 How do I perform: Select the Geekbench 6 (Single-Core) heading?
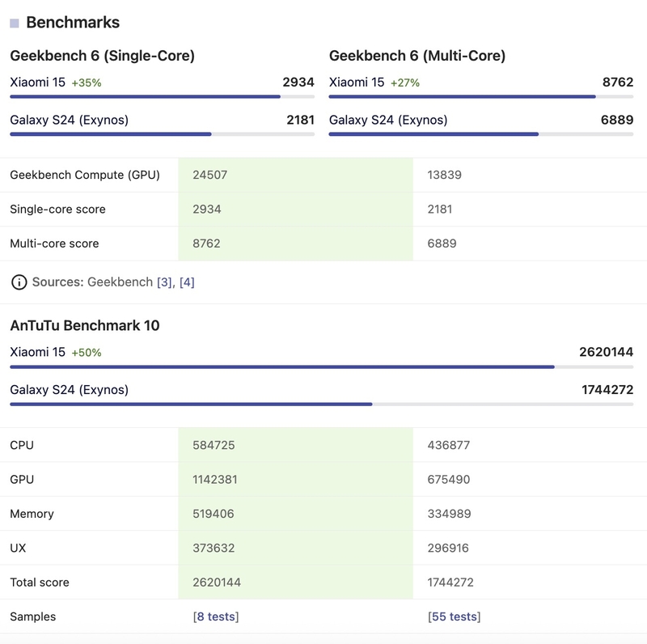[102, 56]
